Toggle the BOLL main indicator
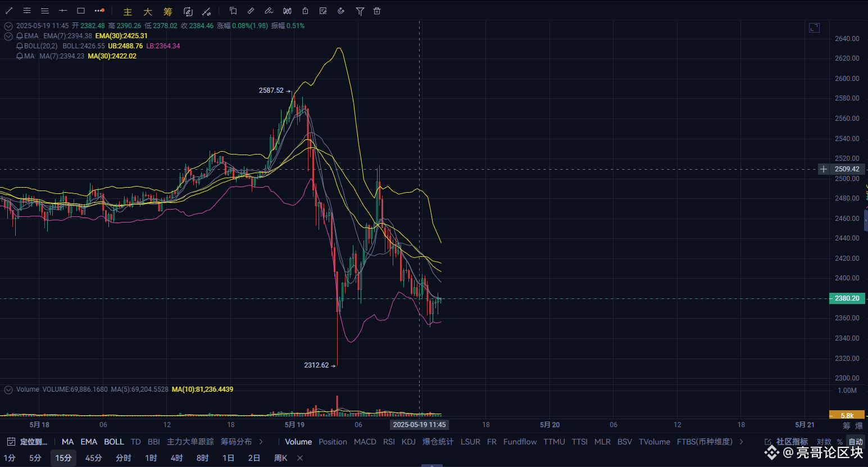The width and height of the screenshot is (868, 467). [114, 442]
